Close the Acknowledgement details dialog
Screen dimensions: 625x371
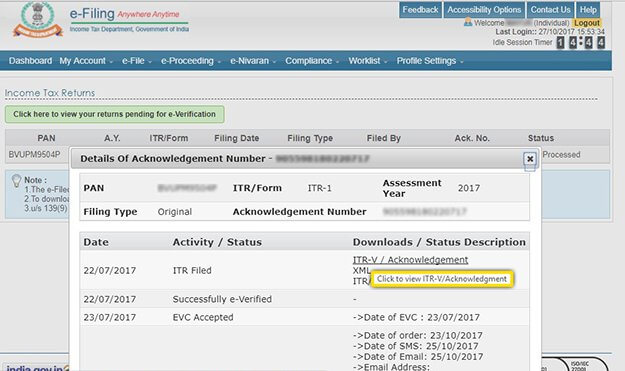click(530, 159)
